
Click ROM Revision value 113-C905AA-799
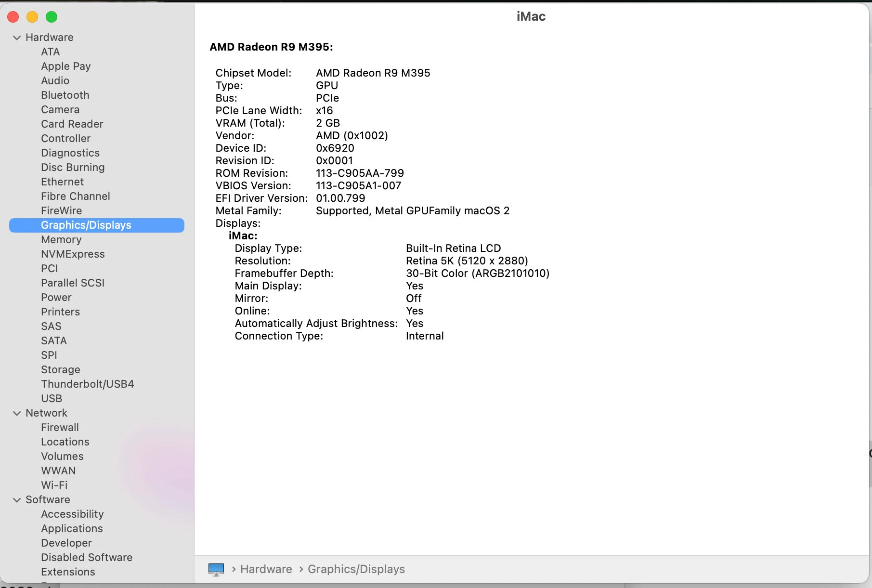pos(360,173)
